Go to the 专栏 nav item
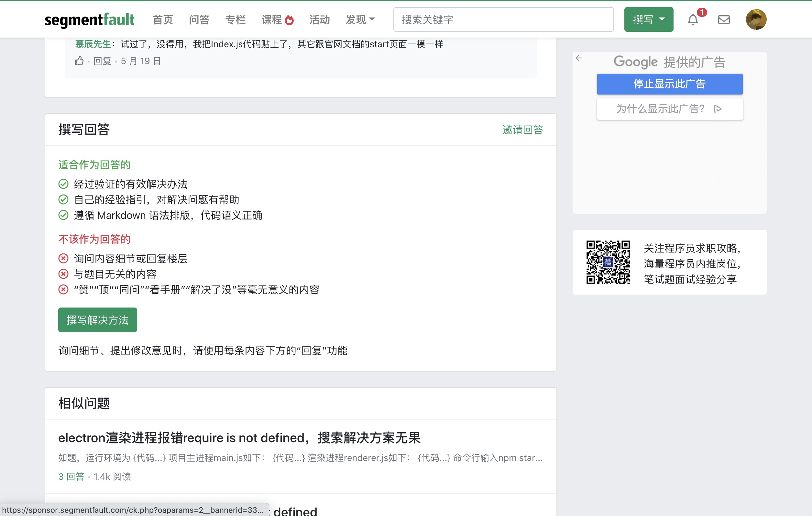 [236, 19]
